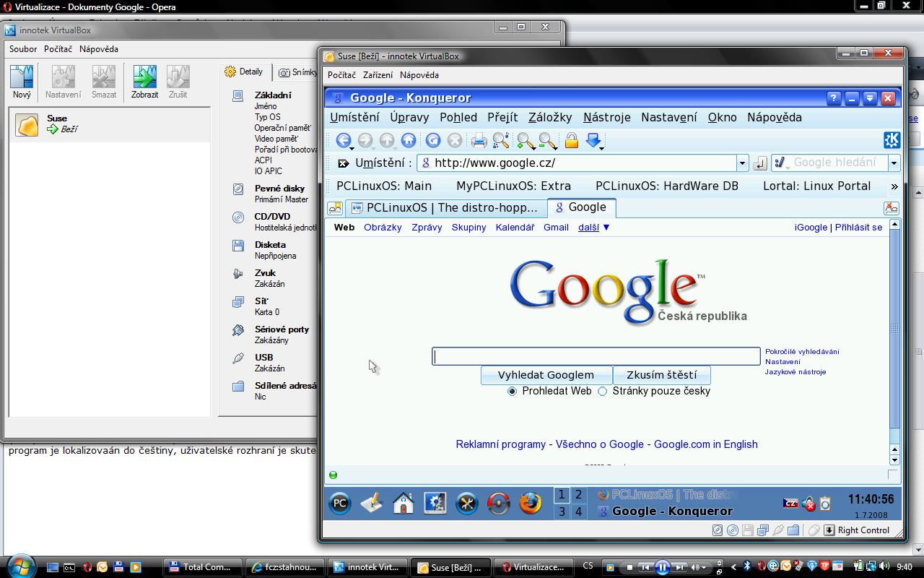The height and width of the screenshot is (578, 924).
Task: Click the Vyhledat Googlem button
Action: coord(546,375)
